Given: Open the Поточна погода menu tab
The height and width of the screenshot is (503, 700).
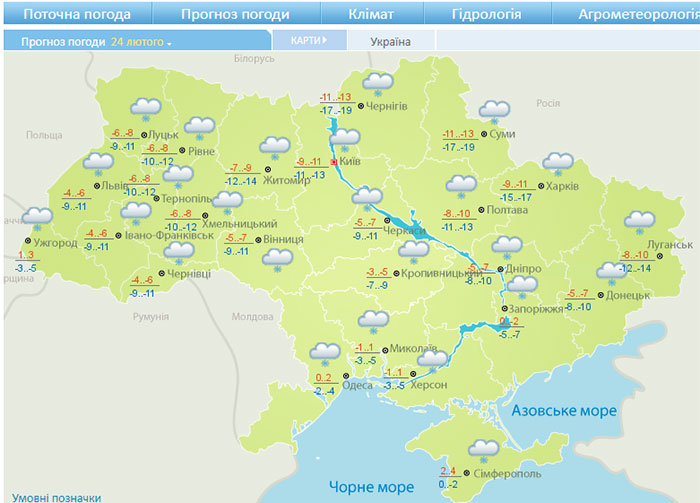Looking at the screenshot, I should (77, 15).
